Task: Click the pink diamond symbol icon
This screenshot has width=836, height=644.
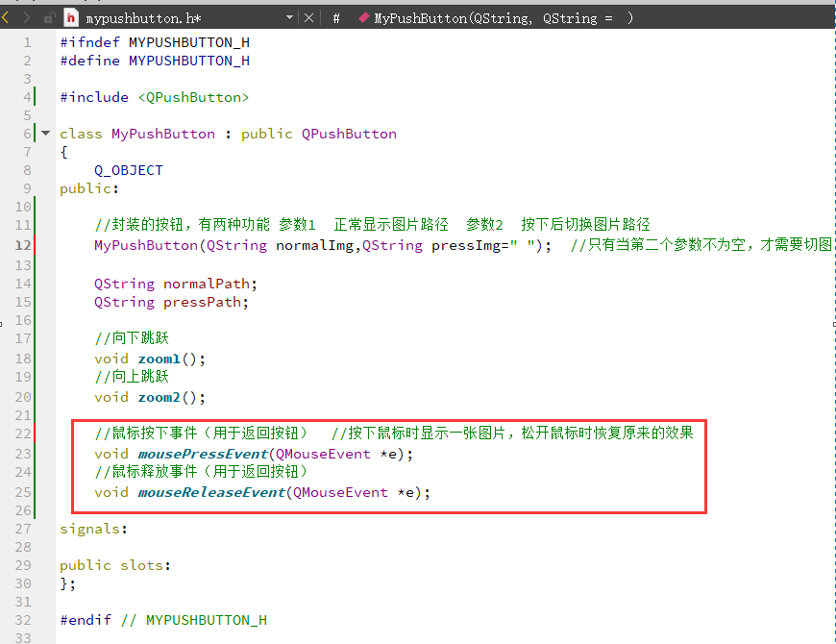Action: (364, 17)
